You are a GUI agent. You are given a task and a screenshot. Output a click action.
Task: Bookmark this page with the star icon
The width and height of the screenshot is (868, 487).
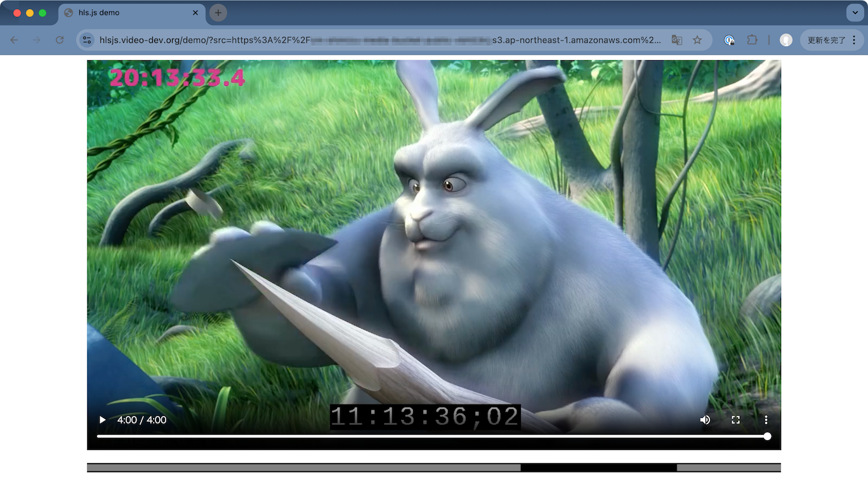click(697, 40)
